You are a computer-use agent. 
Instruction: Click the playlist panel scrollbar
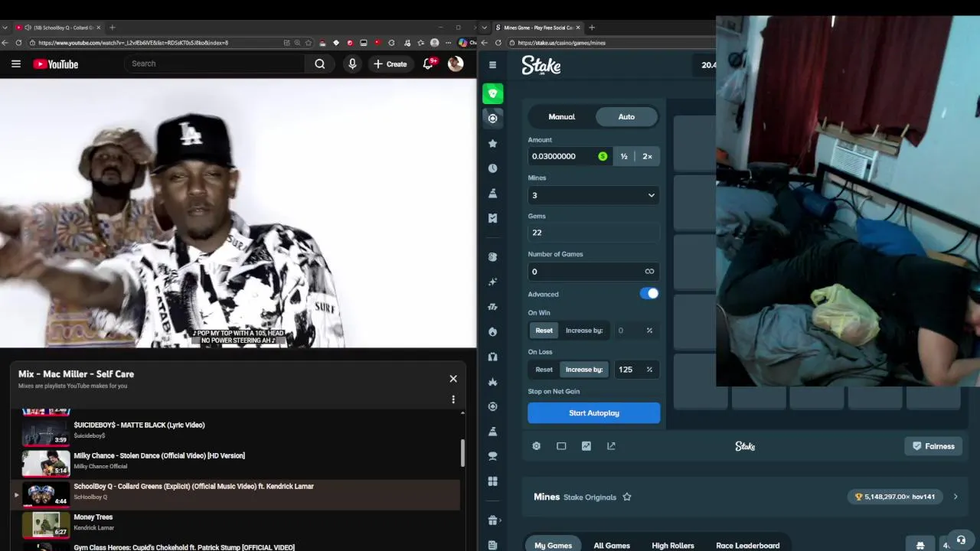(x=462, y=453)
